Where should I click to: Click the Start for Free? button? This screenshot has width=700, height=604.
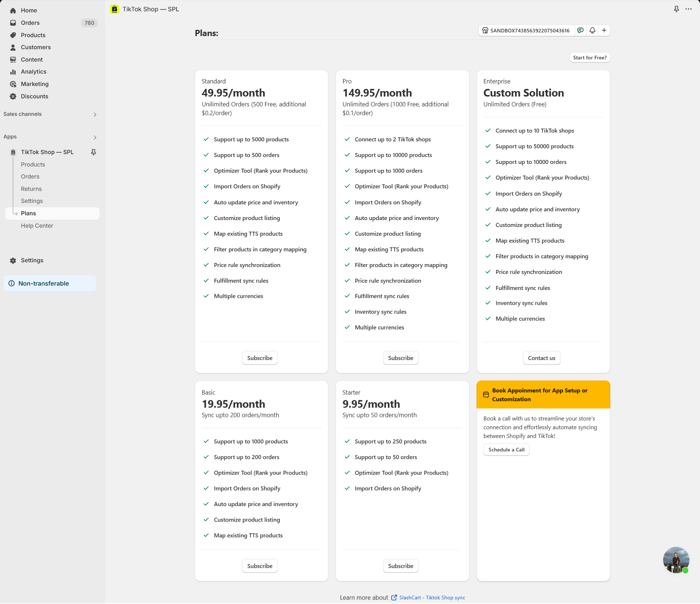click(590, 58)
